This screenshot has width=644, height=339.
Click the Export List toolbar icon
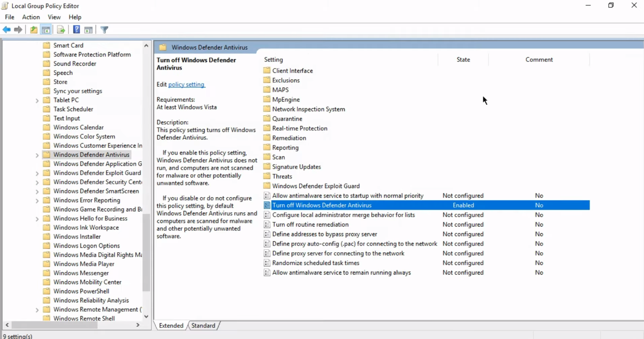click(61, 30)
